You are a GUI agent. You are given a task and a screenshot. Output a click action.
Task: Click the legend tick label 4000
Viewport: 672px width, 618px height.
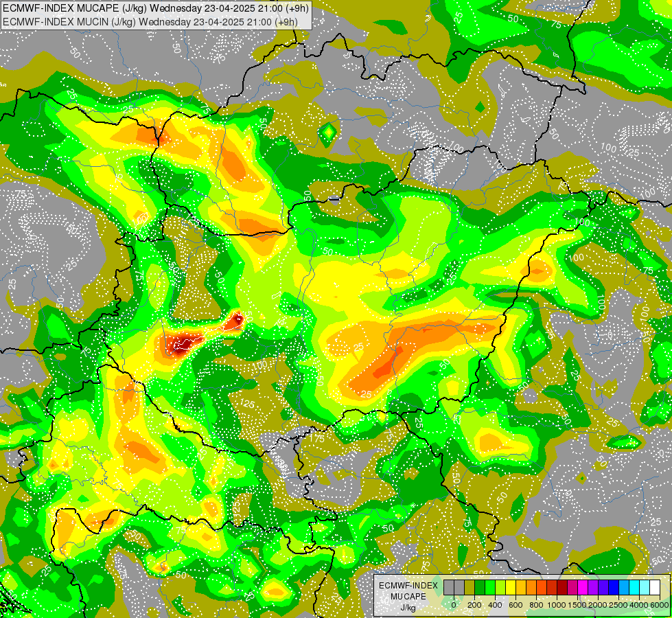[x=639, y=605]
